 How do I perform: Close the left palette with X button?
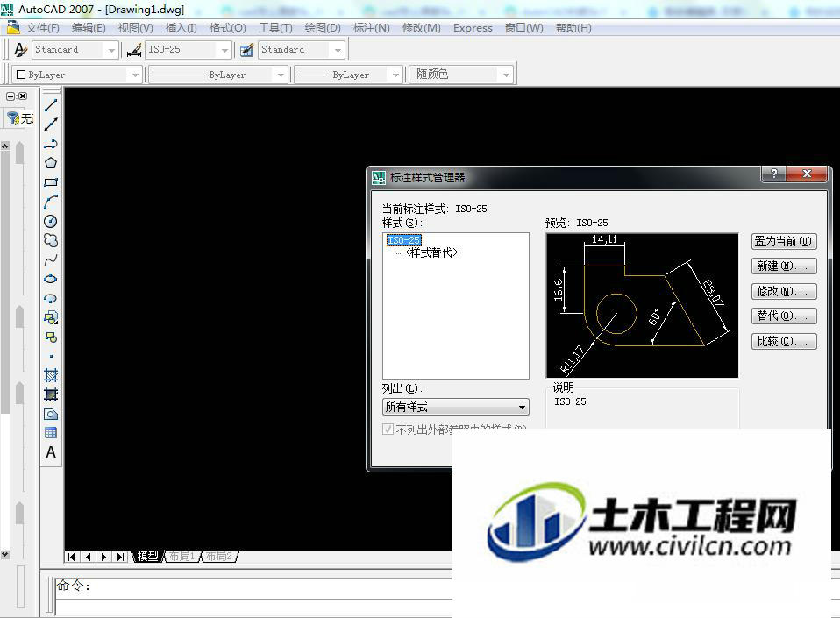[x=23, y=96]
